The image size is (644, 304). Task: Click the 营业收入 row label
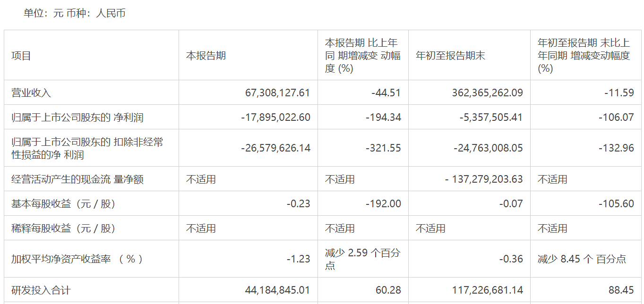click(x=31, y=93)
